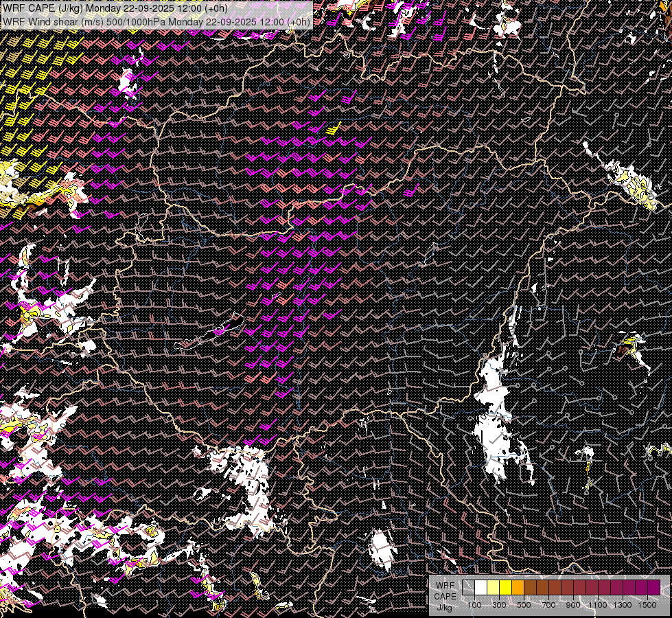Click the elongated lake outline on the map
This screenshot has width=672, height=618.
pos(210,332)
